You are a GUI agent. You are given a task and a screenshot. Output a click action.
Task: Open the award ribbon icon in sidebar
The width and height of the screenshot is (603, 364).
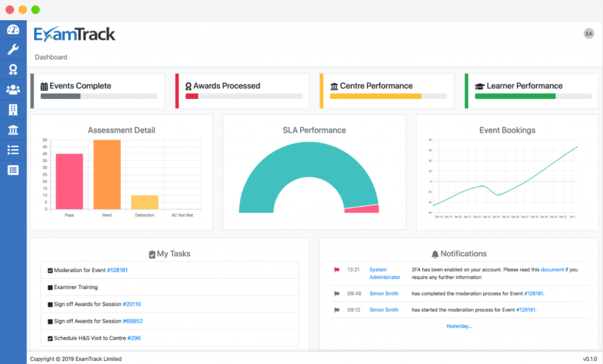click(x=13, y=70)
